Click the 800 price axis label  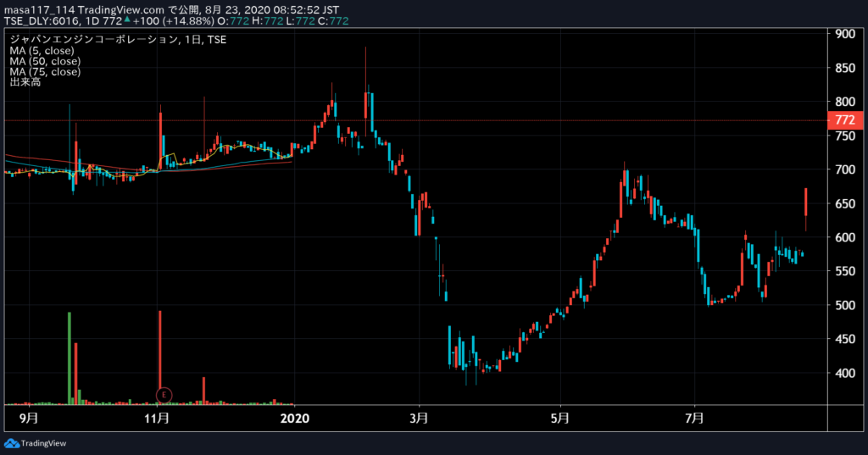845,102
